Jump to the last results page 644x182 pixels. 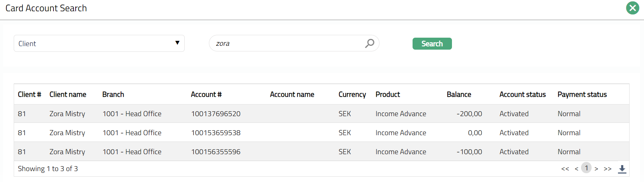[607, 169]
